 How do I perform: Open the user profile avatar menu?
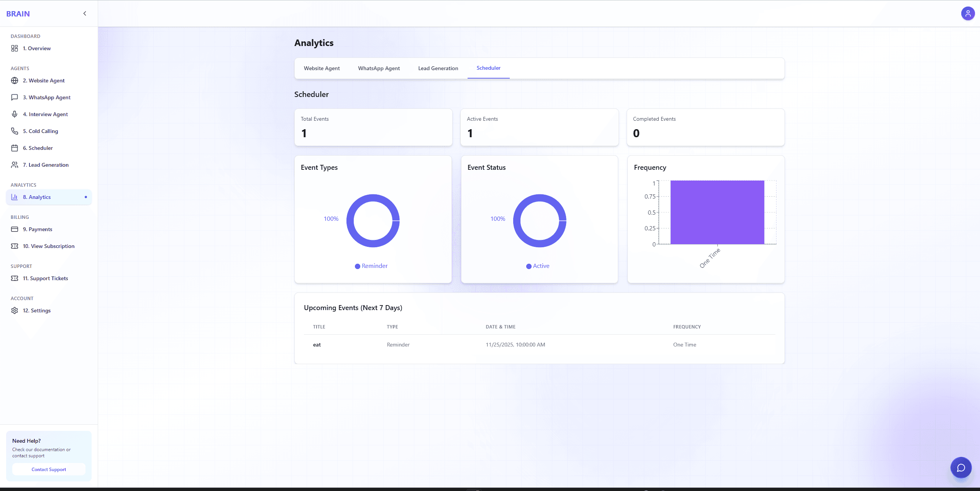pos(968,13)
